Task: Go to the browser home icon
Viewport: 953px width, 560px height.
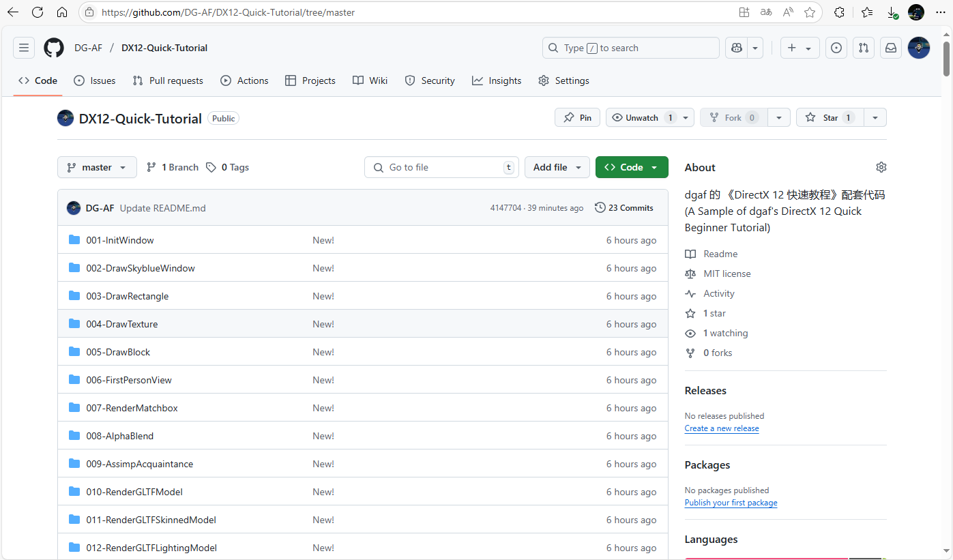Action: point(62,12)
